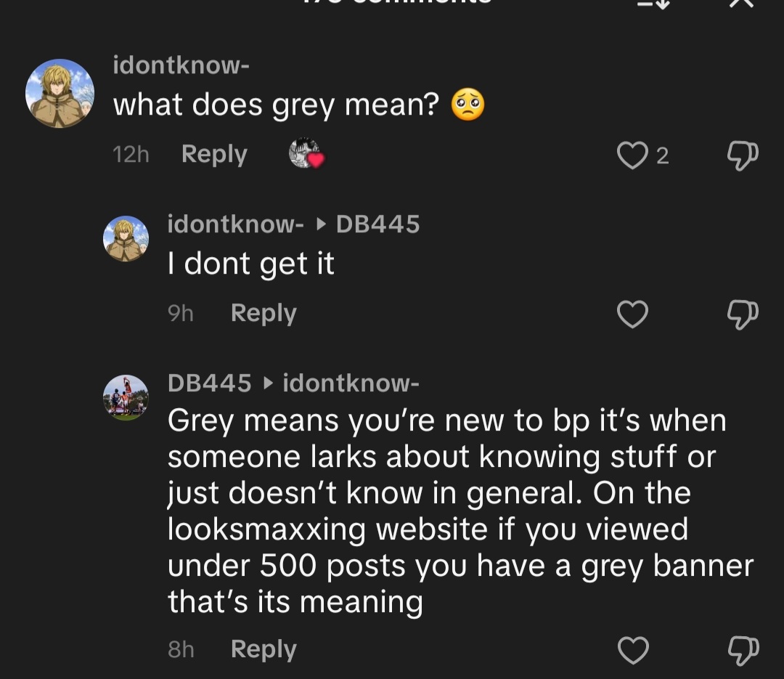Like idontknow-'s 'what does grey mean?' comment
784x679 pixels.
633,154
